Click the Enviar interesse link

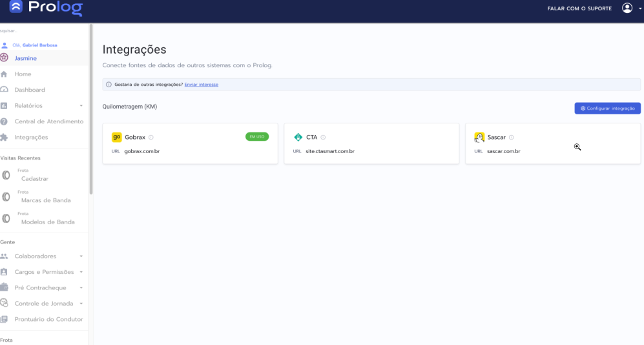click(x=201, y=85)
